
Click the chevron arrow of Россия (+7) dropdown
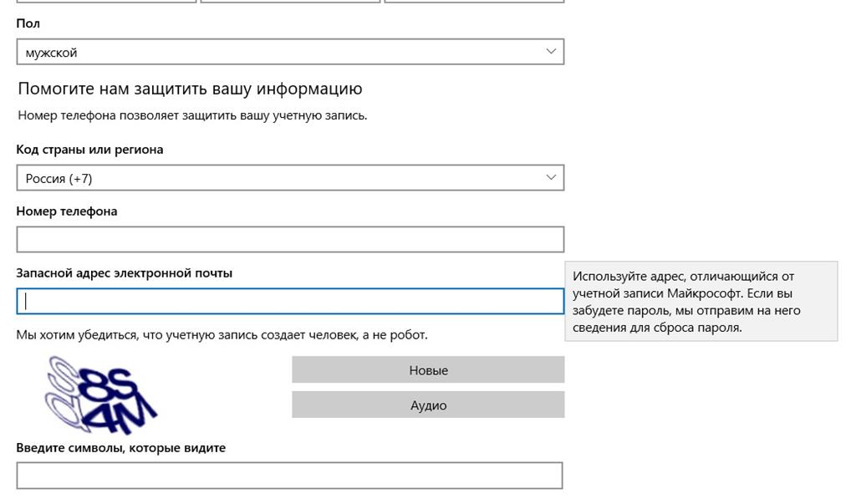click(551, 177)
